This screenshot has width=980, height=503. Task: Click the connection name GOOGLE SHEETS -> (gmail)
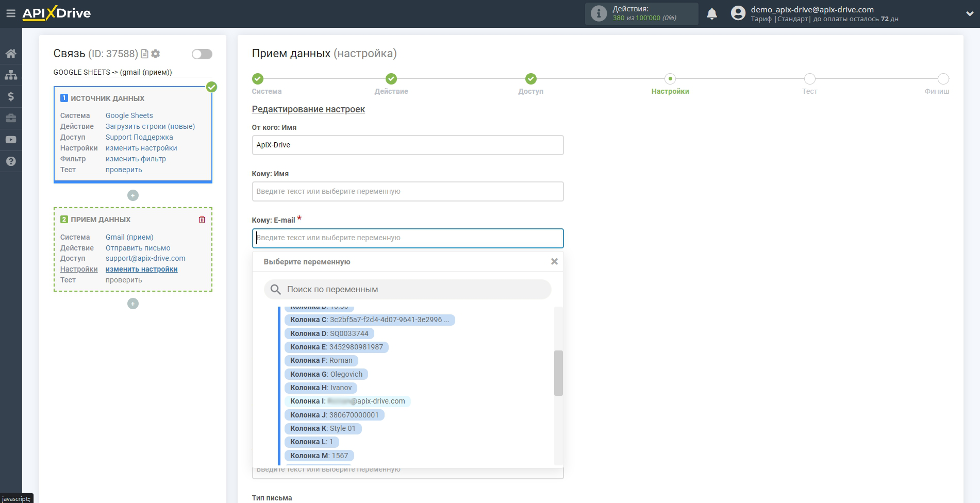[112, 72]
